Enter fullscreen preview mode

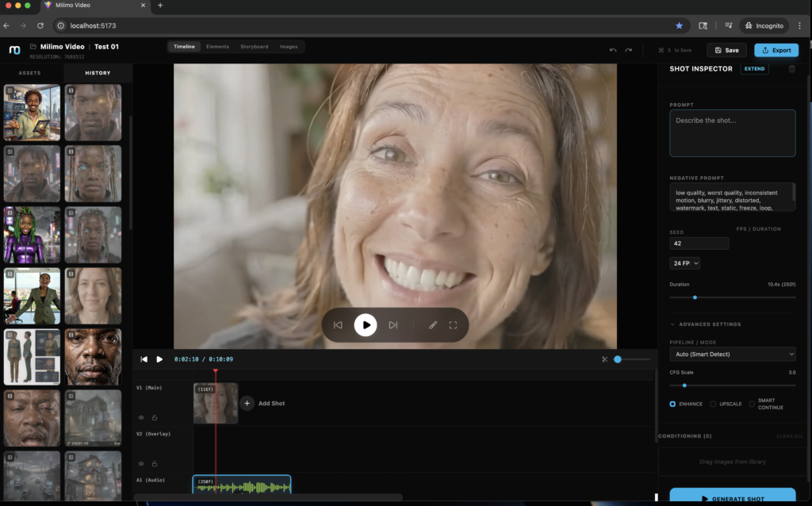(454, 325)
